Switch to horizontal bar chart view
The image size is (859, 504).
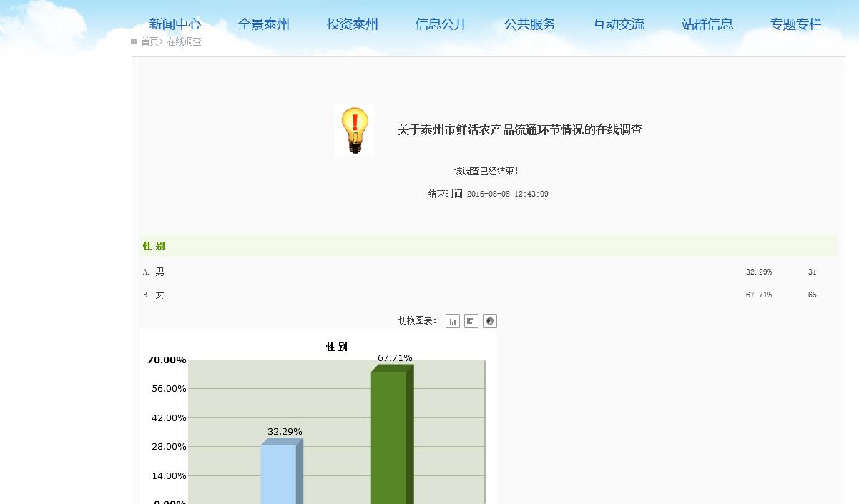pos(471,321)
